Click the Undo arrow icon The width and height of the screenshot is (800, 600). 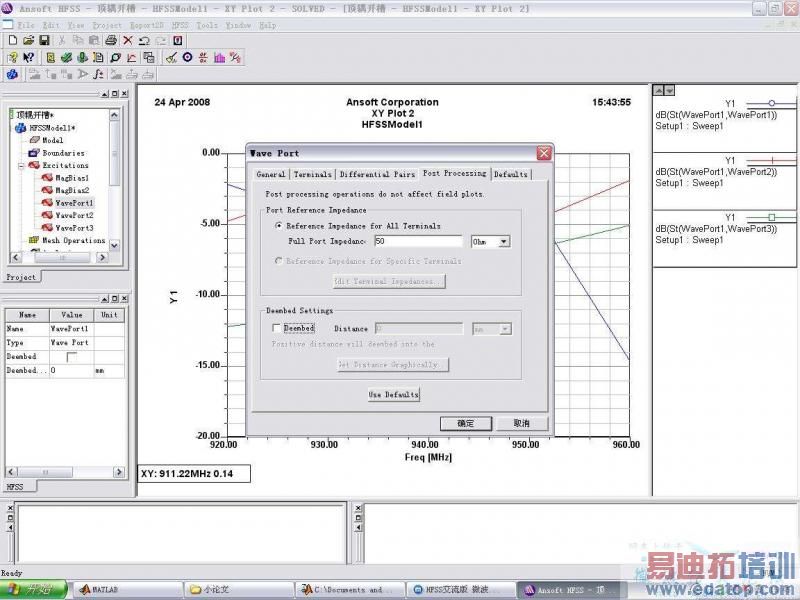click(x=144, y=40)
